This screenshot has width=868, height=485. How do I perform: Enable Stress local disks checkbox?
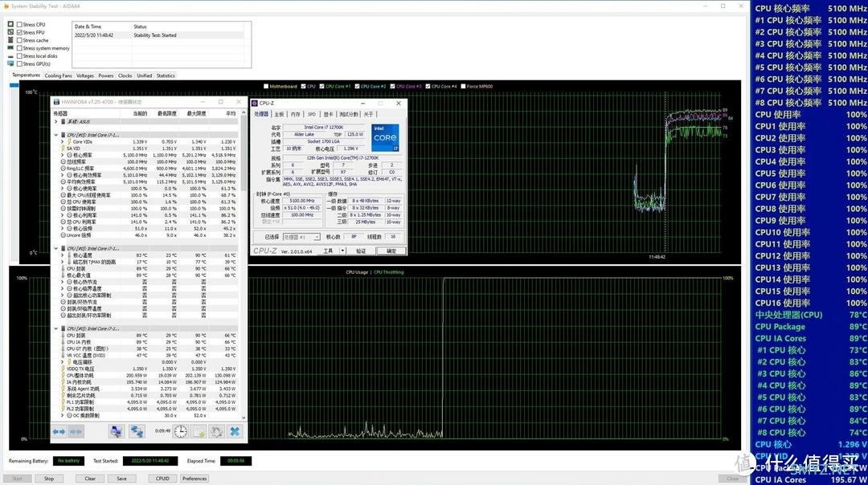point(19,56)
